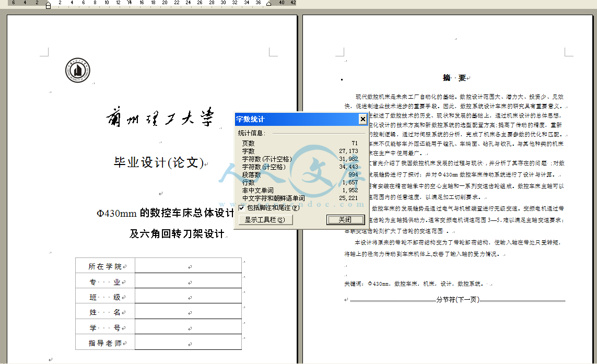Close the 字数统计 dialog with X

coord(362,119)
